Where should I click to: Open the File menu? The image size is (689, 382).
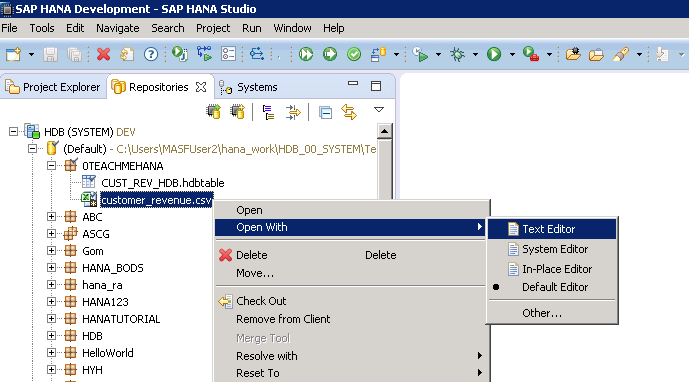pyautogui.click(x=9, y=28)
